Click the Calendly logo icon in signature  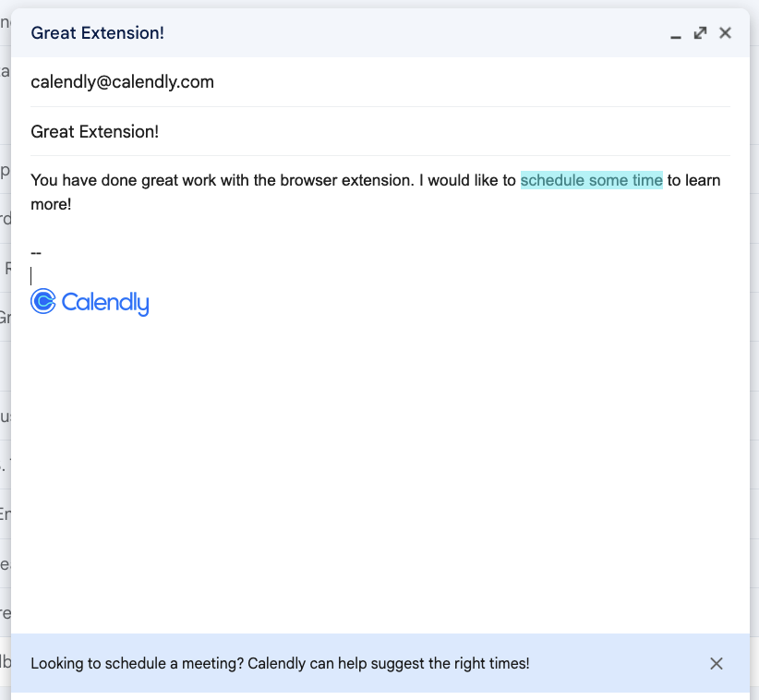(x=43, y=301)
